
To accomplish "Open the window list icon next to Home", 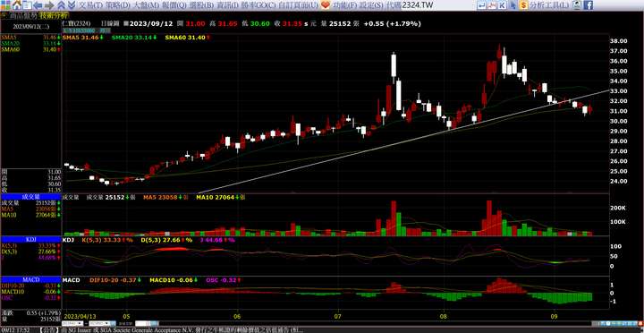I will coord(27,5).
